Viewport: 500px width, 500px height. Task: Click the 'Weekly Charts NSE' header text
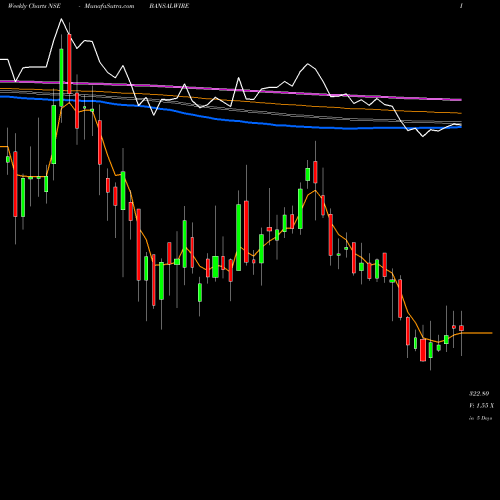34,6
